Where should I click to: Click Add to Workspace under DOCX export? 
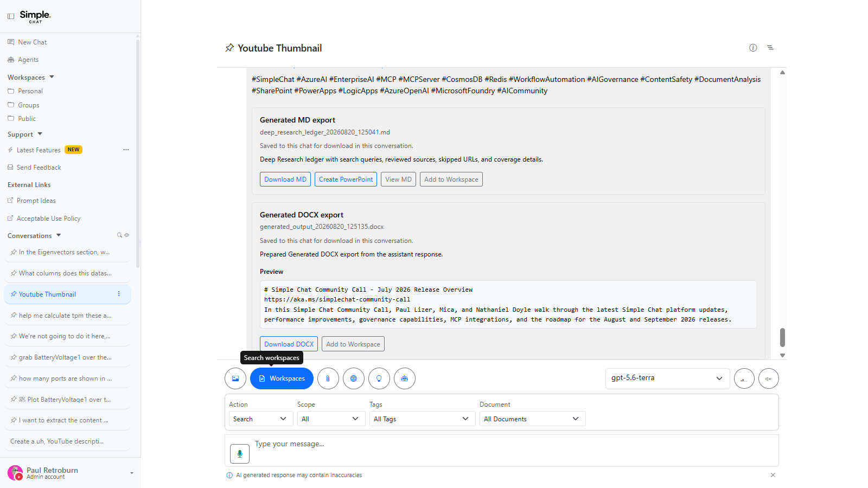(353, 344)
